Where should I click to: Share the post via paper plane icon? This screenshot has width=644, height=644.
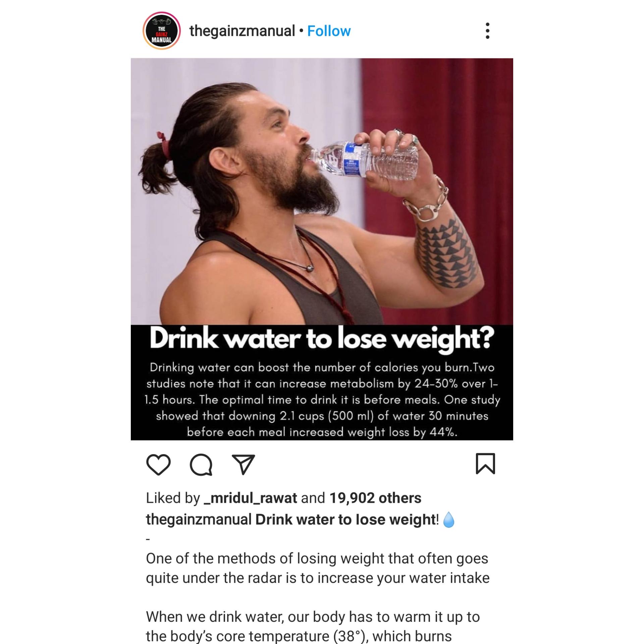(244, 465)
